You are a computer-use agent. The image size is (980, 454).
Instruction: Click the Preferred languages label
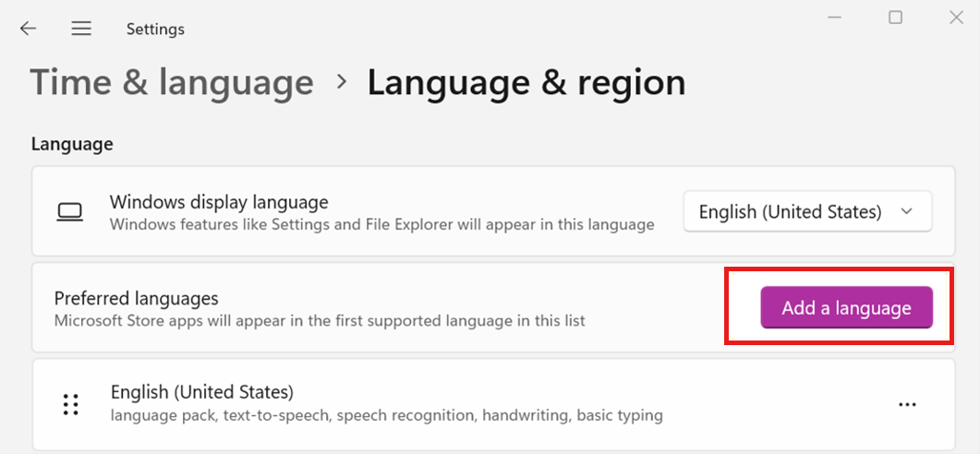pos(137,298)
